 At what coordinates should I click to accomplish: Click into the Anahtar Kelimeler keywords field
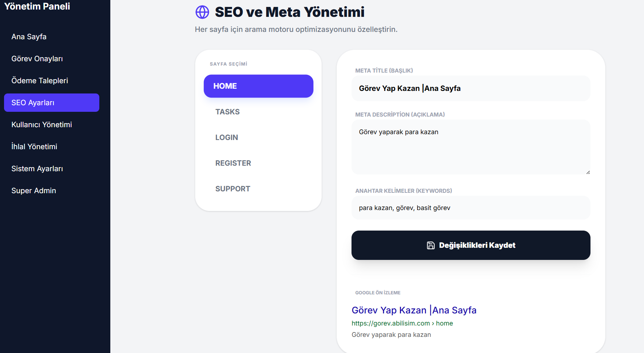point(471,208)
